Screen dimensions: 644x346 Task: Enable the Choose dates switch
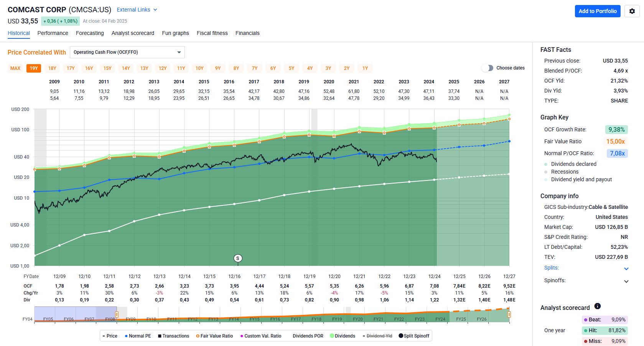tap(488, 68)
